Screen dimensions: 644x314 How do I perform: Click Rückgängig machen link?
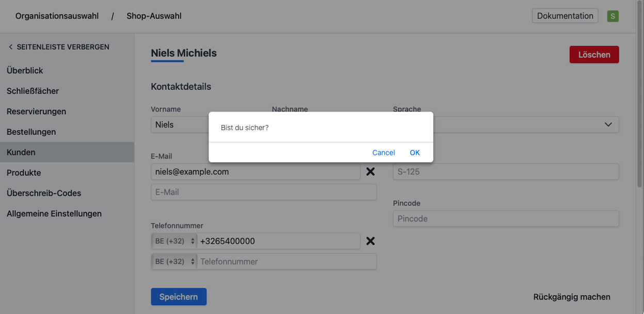tap(571, 297)
